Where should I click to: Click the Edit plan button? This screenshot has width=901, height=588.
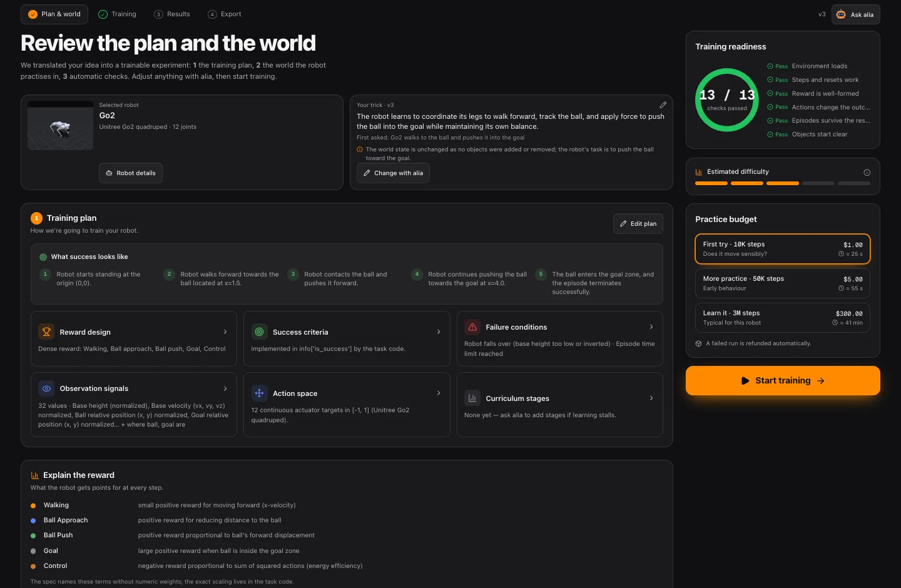click(x=638, y=224)
